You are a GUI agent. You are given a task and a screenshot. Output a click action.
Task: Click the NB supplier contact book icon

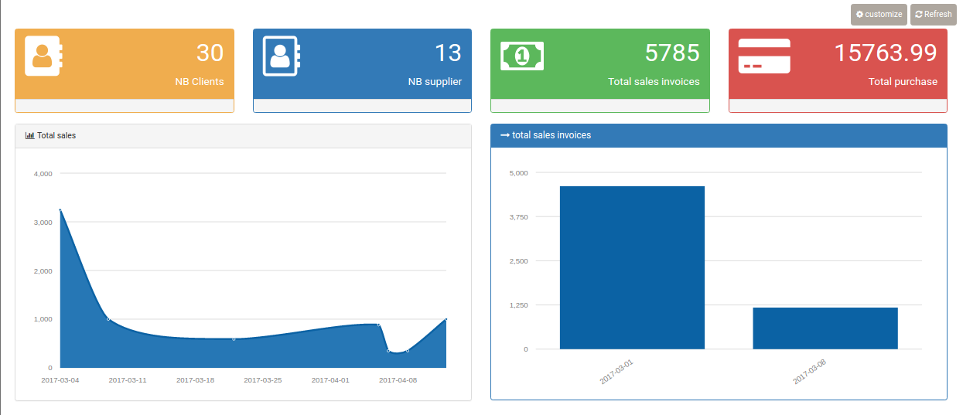pos(282,56)
